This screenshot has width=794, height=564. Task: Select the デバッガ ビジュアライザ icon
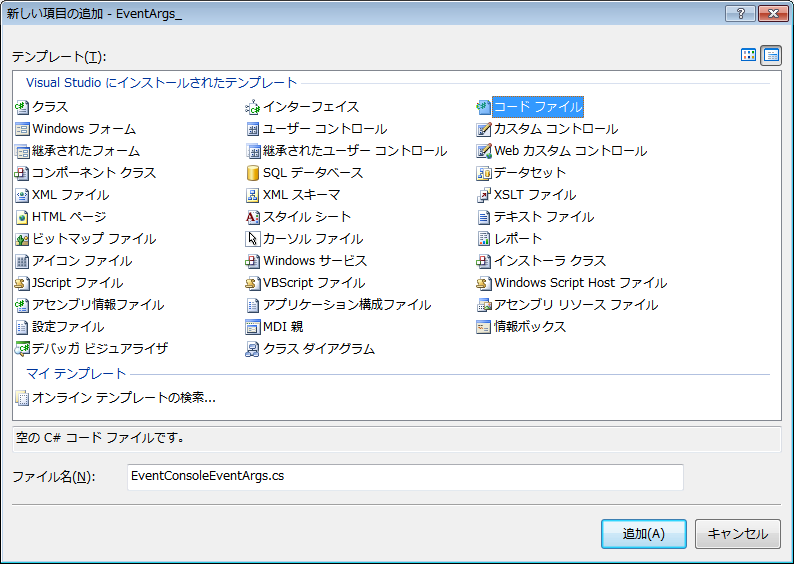(22, 349)
